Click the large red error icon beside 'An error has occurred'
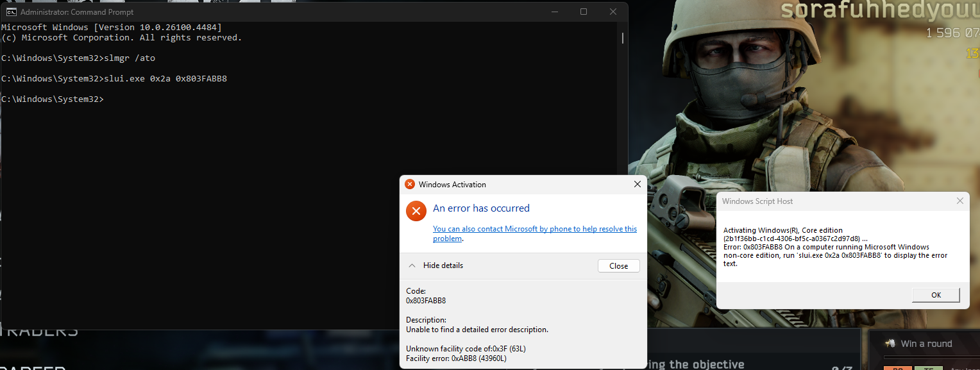Viewport: 980px width, 370px height. click(x=416, y=210)
